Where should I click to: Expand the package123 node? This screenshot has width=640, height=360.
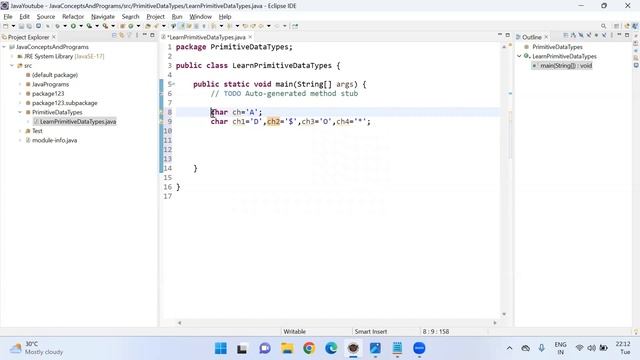pos(20,94)
